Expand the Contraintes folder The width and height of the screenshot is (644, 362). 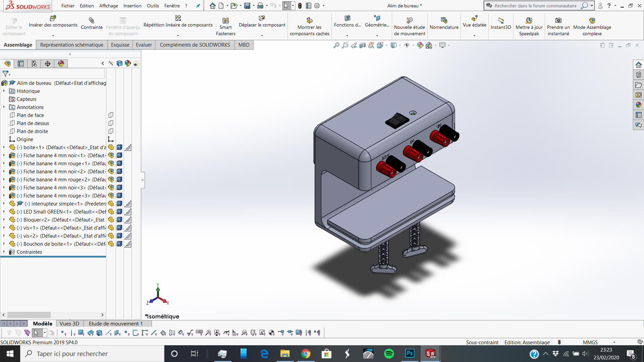[x=4, y=252]
